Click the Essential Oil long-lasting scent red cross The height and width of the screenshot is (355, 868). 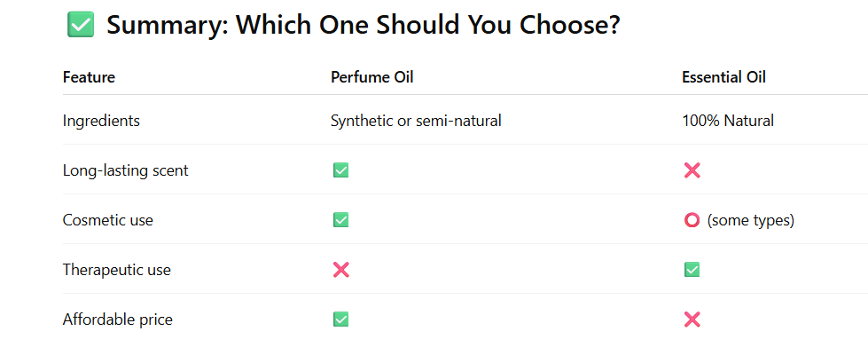point(692,170)
